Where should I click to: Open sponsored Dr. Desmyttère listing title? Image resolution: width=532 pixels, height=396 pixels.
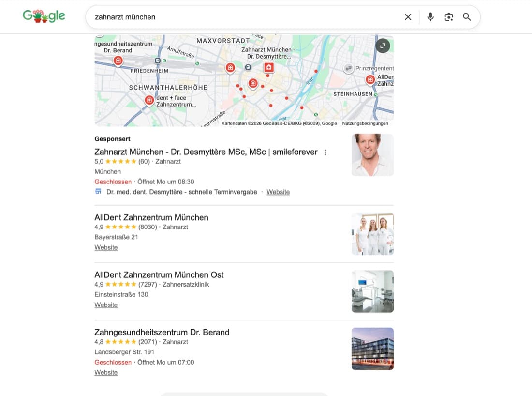(206, 152)
